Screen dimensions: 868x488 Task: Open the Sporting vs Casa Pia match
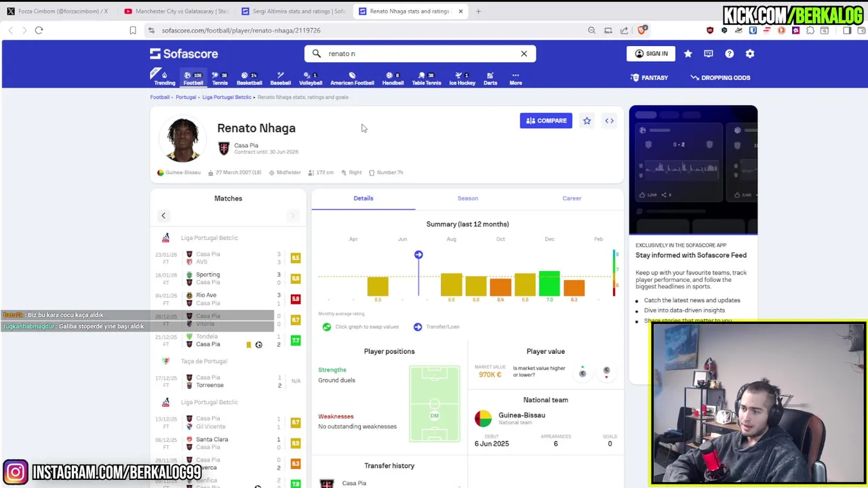228,279
